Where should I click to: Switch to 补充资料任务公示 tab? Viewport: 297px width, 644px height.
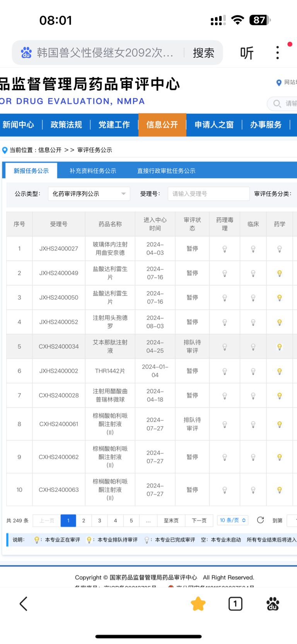click(93, 171)
